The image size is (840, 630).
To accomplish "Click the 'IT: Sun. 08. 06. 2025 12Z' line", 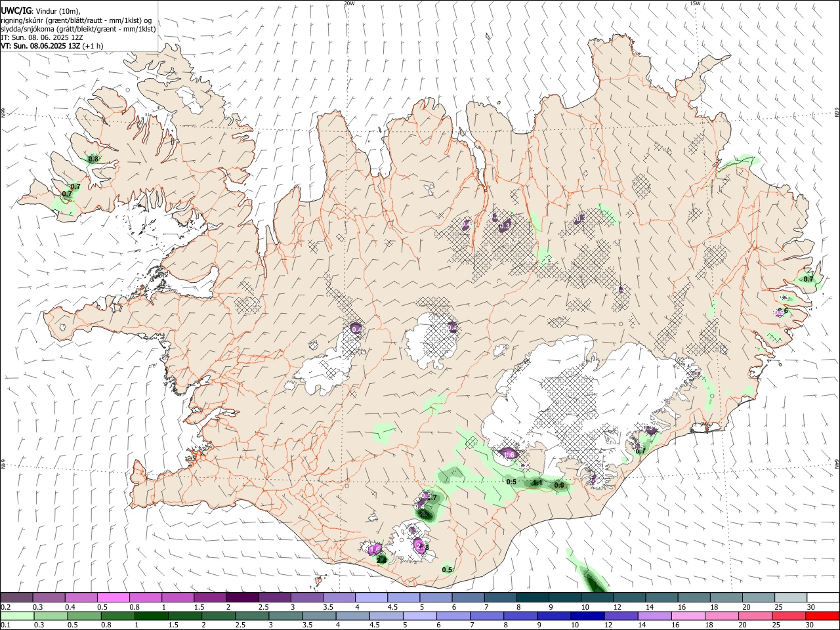I will point(41,37).
